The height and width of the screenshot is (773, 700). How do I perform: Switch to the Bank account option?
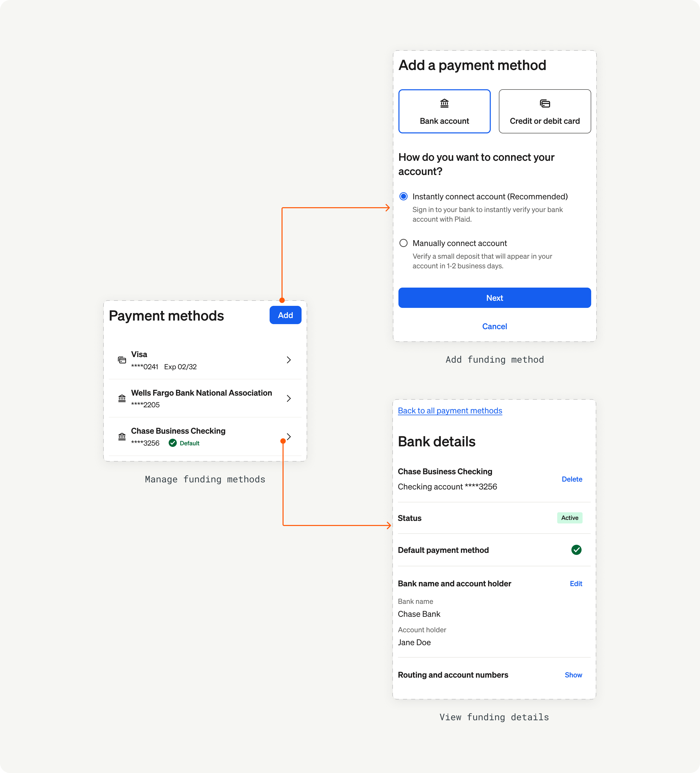(444, 111)
